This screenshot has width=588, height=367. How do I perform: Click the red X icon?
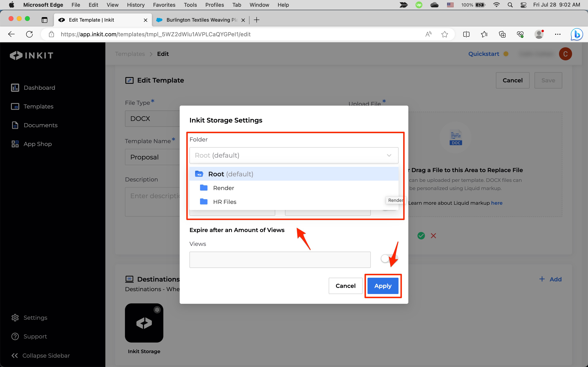[433, 236]
